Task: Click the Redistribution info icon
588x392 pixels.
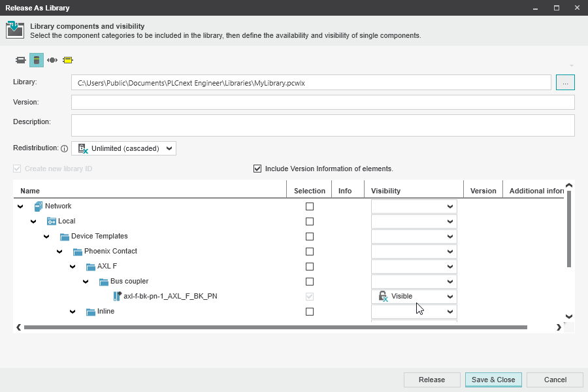Action: [x=64, y=149]
